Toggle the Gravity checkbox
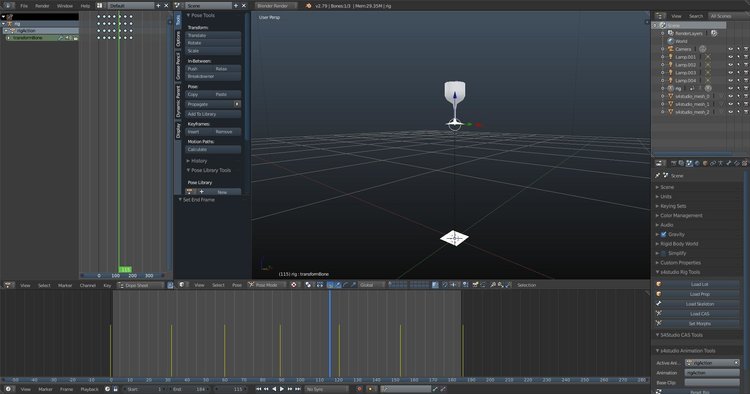The height and width of the screenshot is (394, 750). pos(663,234)
